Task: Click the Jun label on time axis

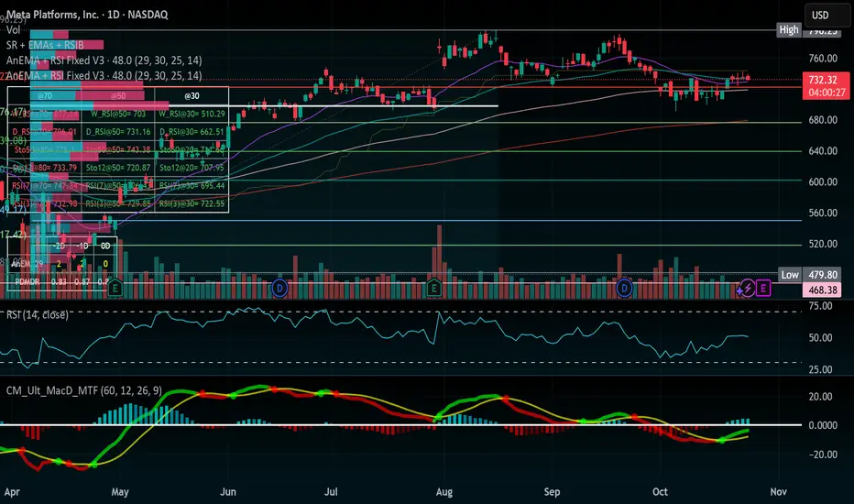Action: (x=227, y=492)
